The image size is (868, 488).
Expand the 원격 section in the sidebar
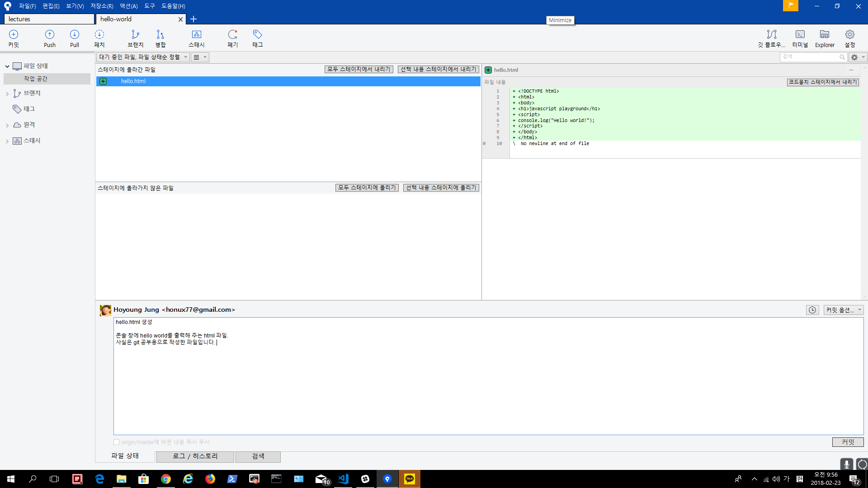[7, 125]
